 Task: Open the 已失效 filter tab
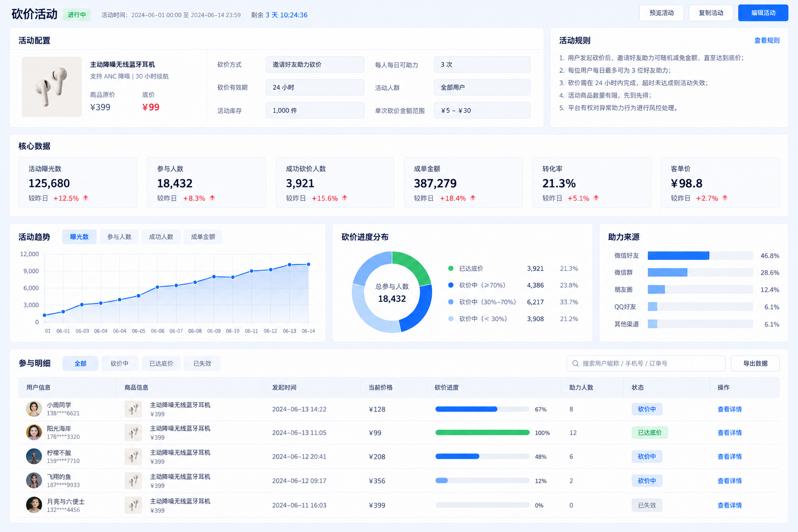click(202, 364)
